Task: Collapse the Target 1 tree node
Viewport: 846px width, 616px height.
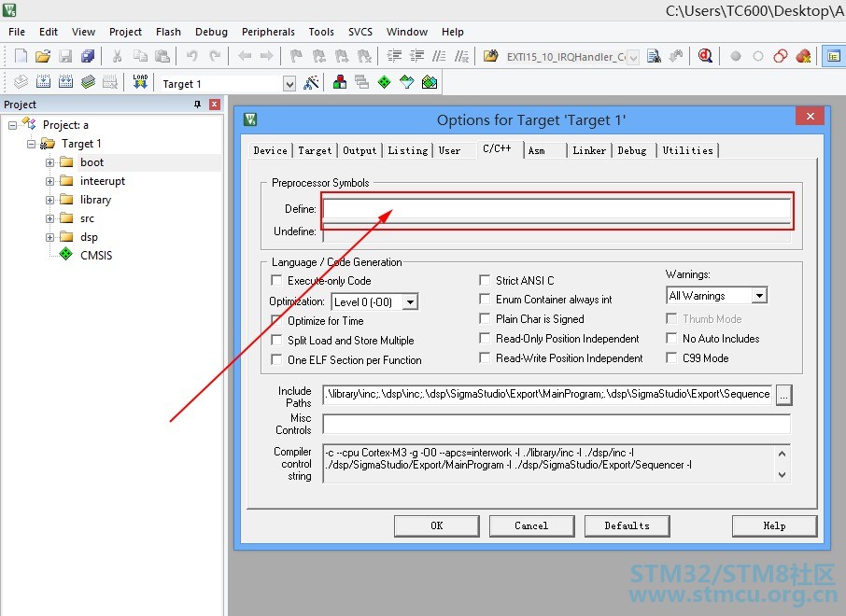Action: coord(32,144)
